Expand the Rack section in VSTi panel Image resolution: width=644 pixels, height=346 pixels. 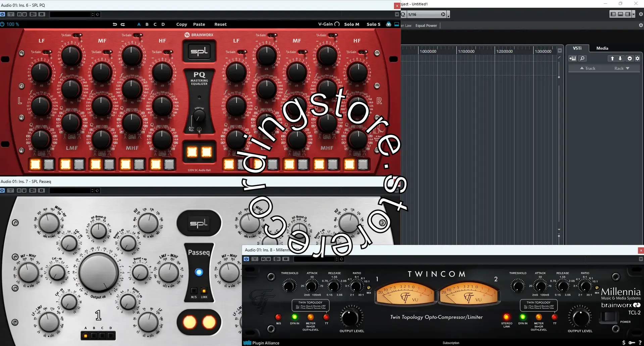(x=622, y=68)
